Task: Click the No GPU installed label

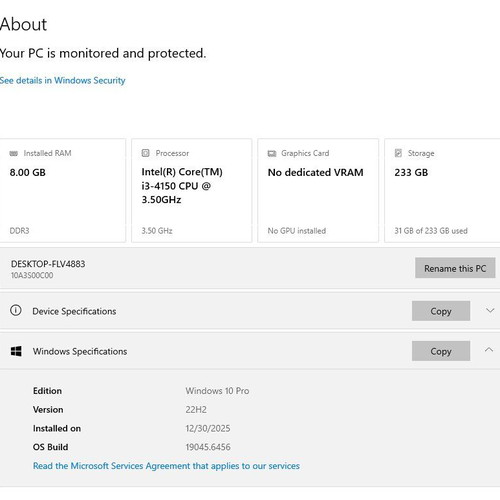Action: [x=297, y=231]
